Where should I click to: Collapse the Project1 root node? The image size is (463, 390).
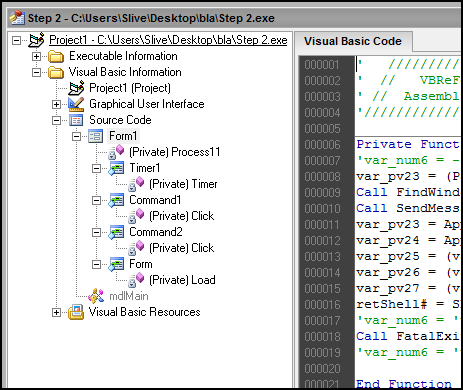pyautogui.click(x=16, y=40)
